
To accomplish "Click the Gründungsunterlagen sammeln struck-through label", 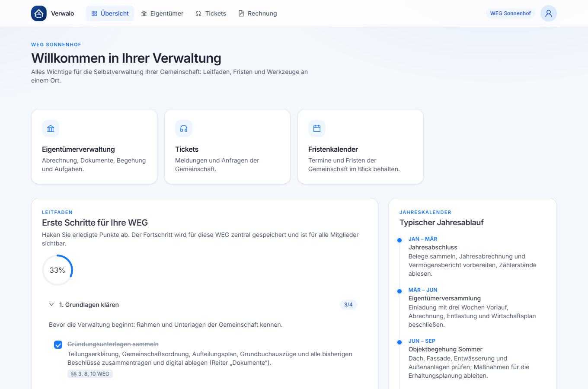I will pos(113,344).
